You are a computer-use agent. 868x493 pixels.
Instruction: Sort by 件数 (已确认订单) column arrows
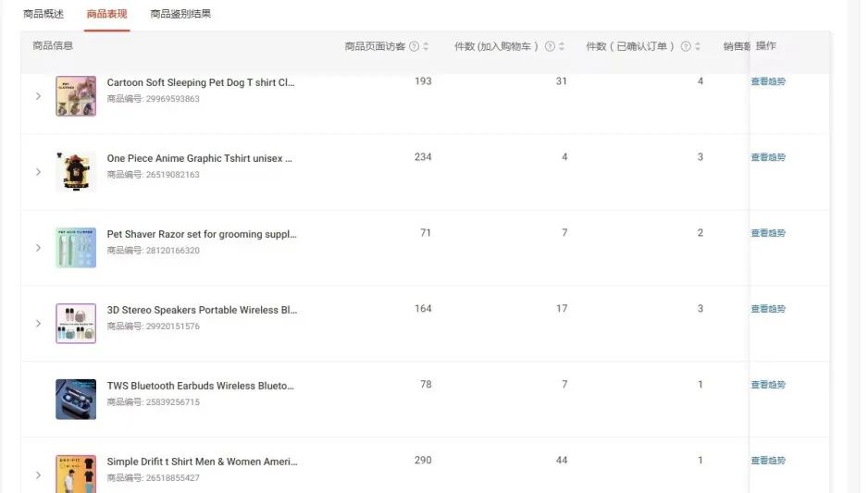[698, 46]
